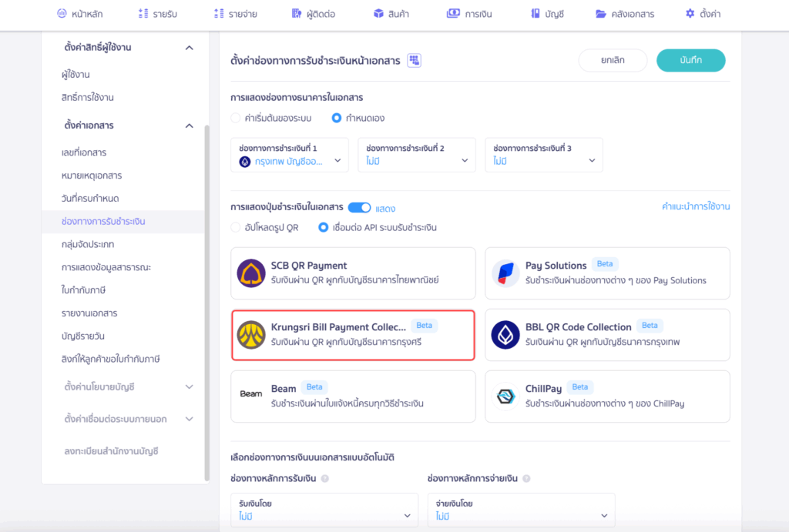789x532 pixels.
Task: Click the BBL QR Code Collection logo
Action: (505, 335)
